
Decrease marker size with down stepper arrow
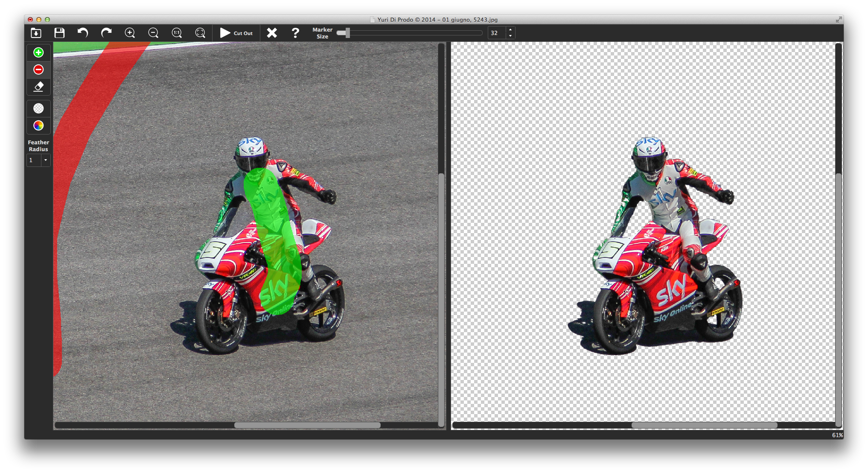coord(510,36)
